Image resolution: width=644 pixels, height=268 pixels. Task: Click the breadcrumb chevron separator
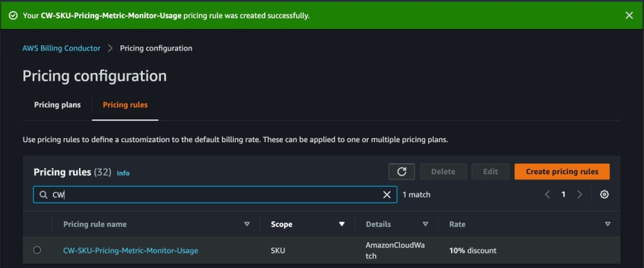click(x=110, y=48)
